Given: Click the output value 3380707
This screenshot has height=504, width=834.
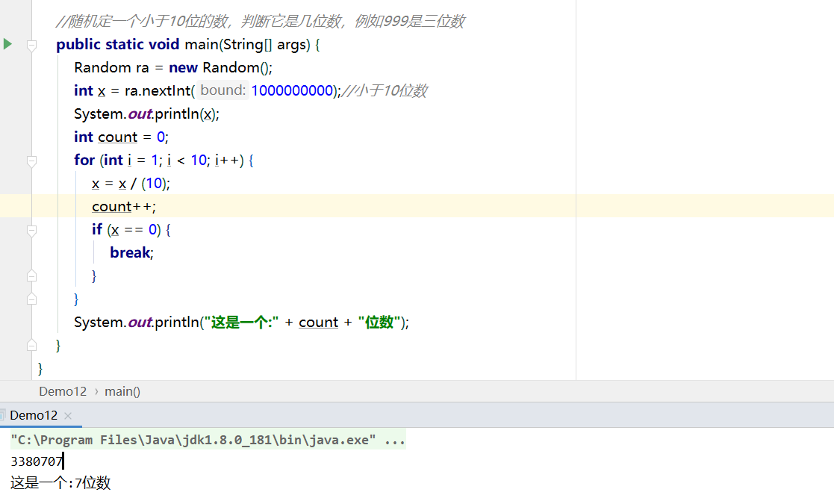Looking at the screenshot, I should (x=34, y=461).
